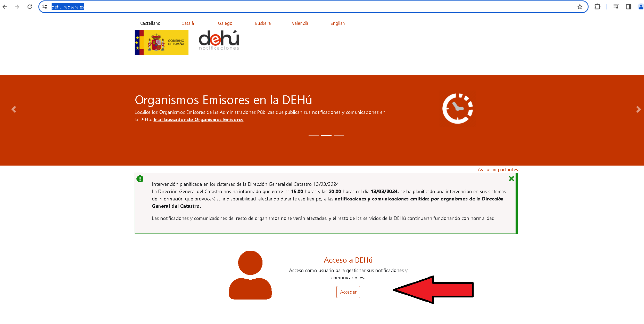Open the media control icon in toolbar
Screen dimensions: 644x324
tap(616, 7)
